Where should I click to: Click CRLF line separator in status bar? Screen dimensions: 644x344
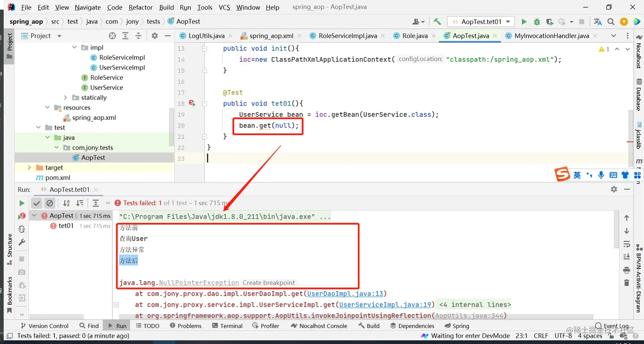[541, 336]
